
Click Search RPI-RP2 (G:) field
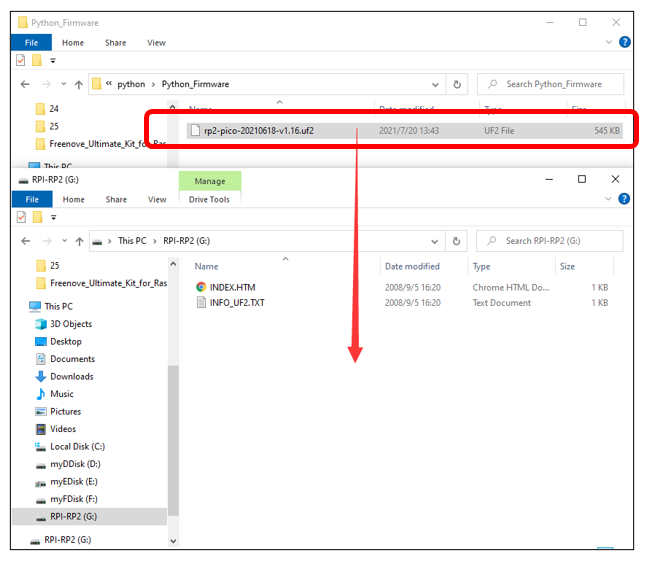pyautogui.click(x=550, y=241)
